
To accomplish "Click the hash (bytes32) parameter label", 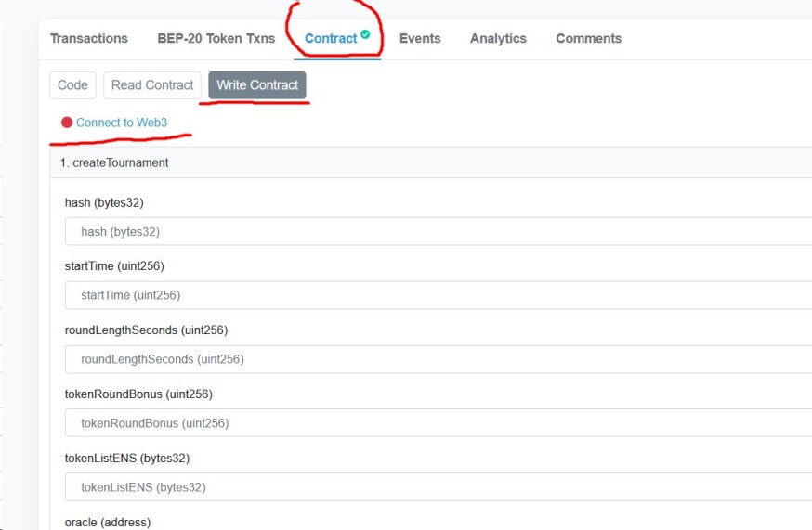I will [x=104, y=203].
